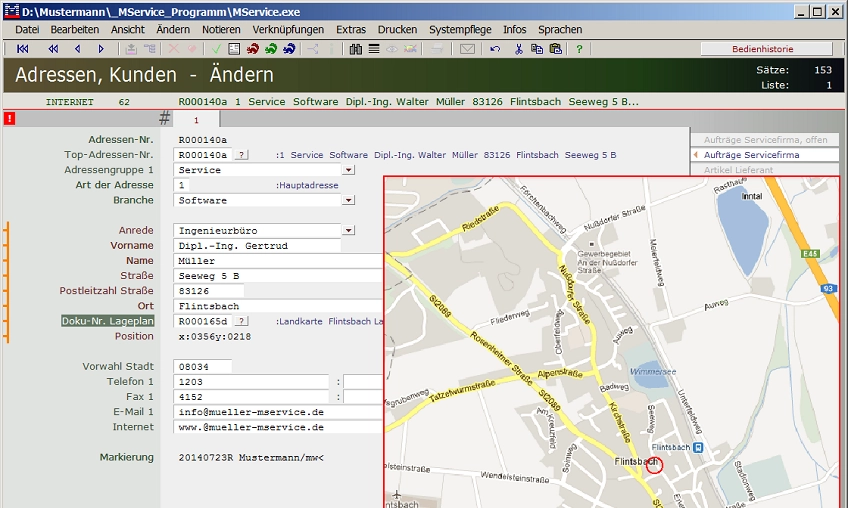The width and height of the screenshot is (848, 508).
Task: Expand the Anrede dropdown
Action: coord(348,231)
